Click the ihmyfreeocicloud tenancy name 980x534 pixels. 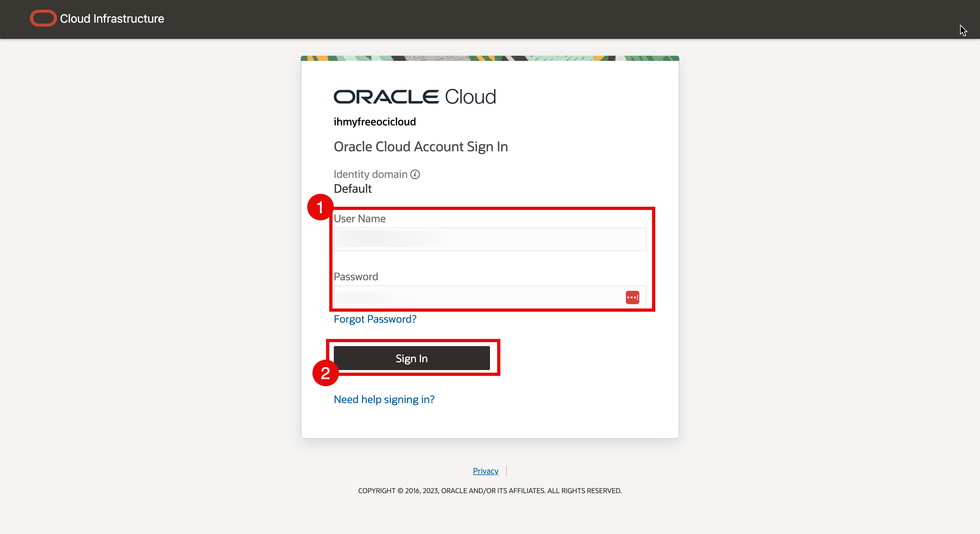pos(374,122)
